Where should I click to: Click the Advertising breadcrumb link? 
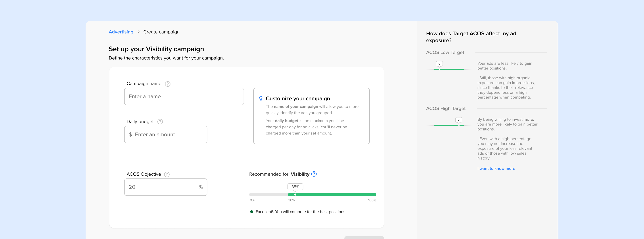[121, 32]
